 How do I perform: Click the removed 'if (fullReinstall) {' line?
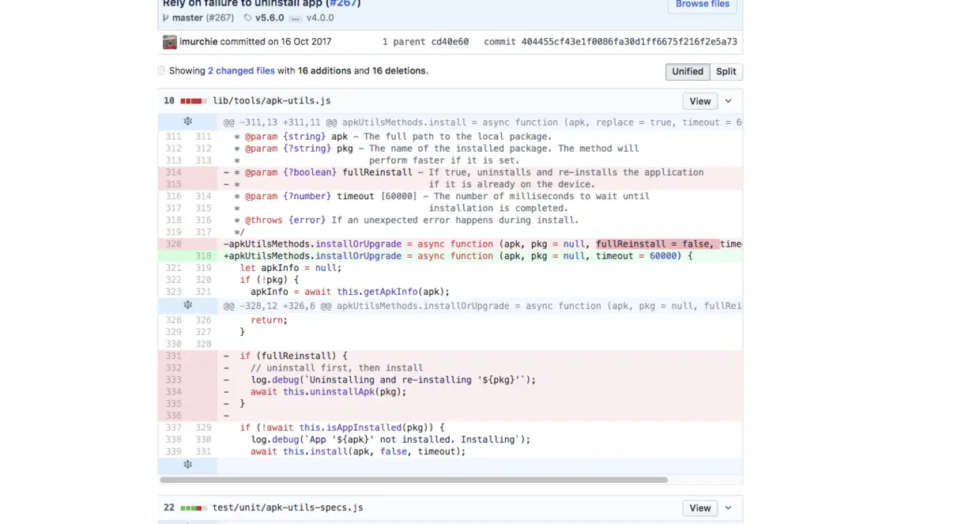(x=480, y=356)
